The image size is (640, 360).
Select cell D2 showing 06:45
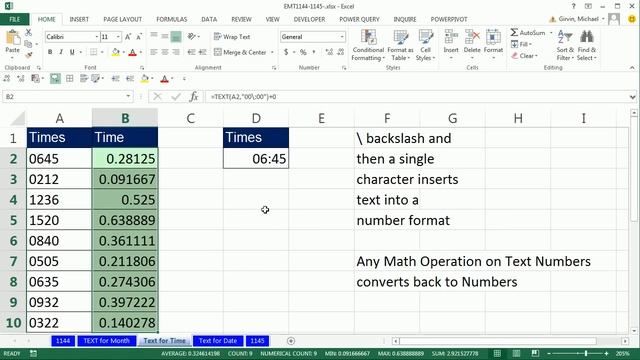tap(256, 158)
